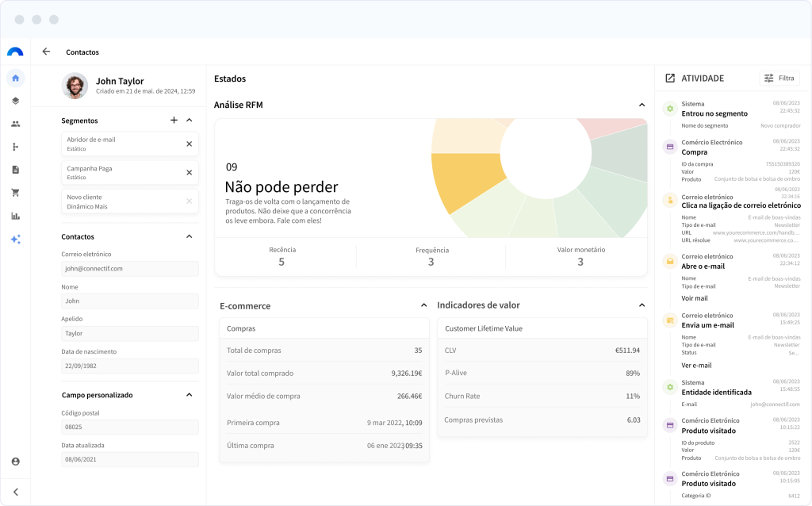The width and height of the screenshot is (812, 506).
Task: Collapse the Segmentos section
Action: point(189,121)
